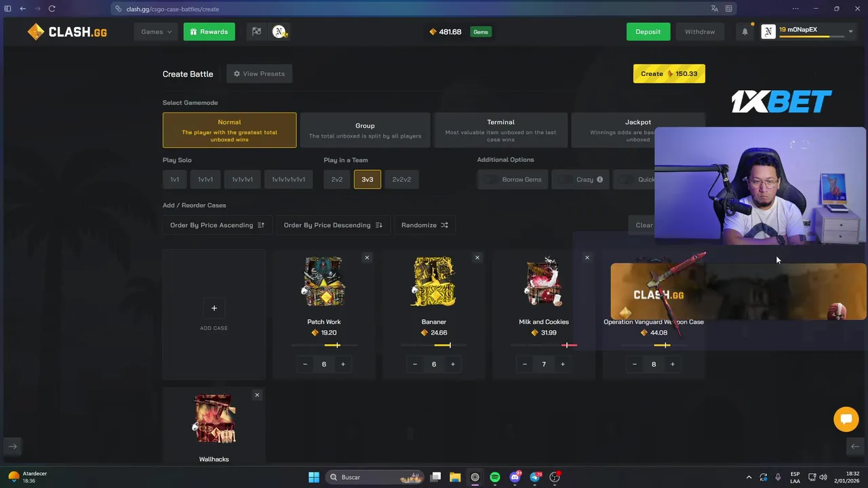
Task: Remove the Patch Work case
Action: click(367, 258)
